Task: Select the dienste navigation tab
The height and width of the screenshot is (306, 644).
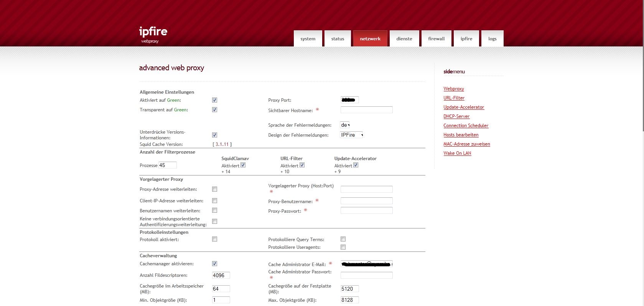Action: tap(404, 39)
